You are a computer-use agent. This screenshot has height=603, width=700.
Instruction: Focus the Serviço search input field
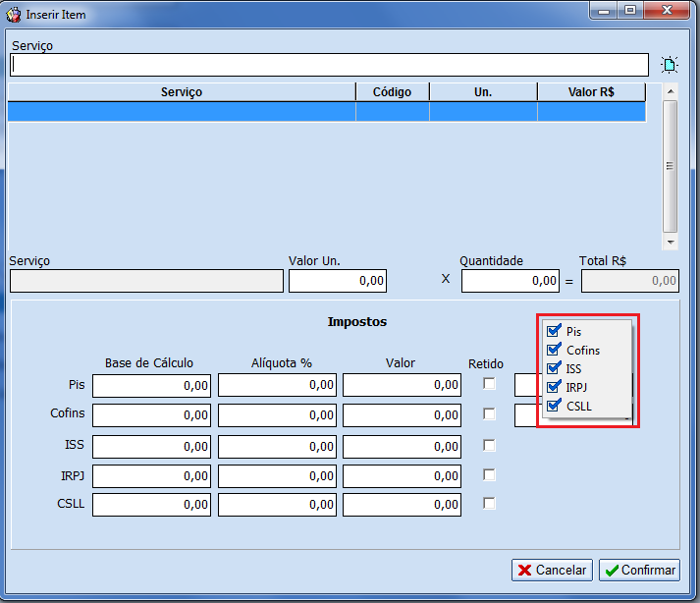click(x=330, y=65)
